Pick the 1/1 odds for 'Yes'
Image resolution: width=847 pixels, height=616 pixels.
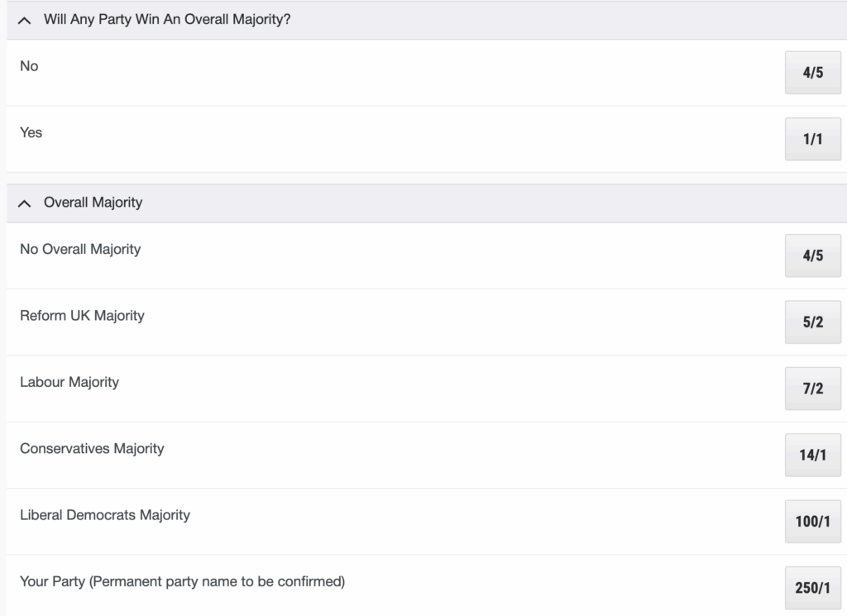point(812,139)
